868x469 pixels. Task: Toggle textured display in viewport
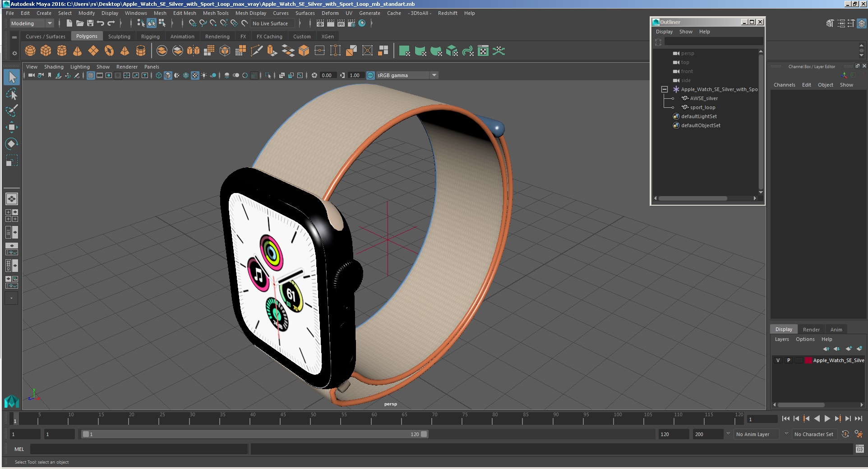pos(195,75)
